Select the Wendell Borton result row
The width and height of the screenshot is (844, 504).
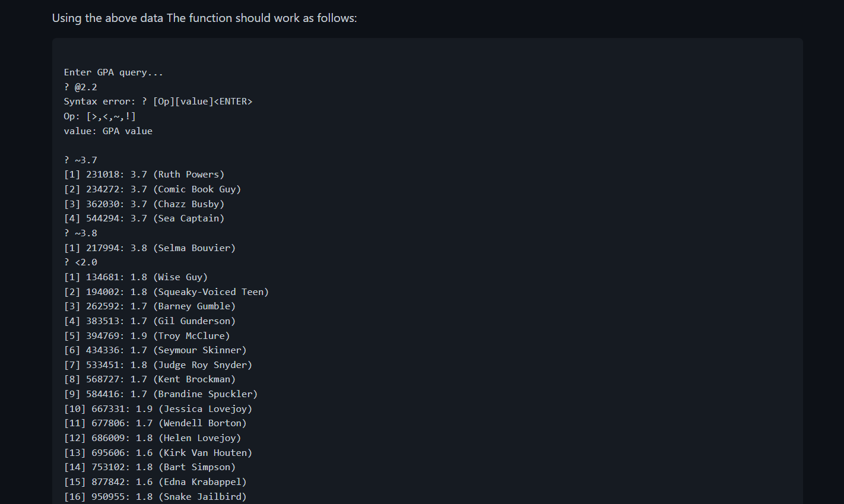click(156, 423)
